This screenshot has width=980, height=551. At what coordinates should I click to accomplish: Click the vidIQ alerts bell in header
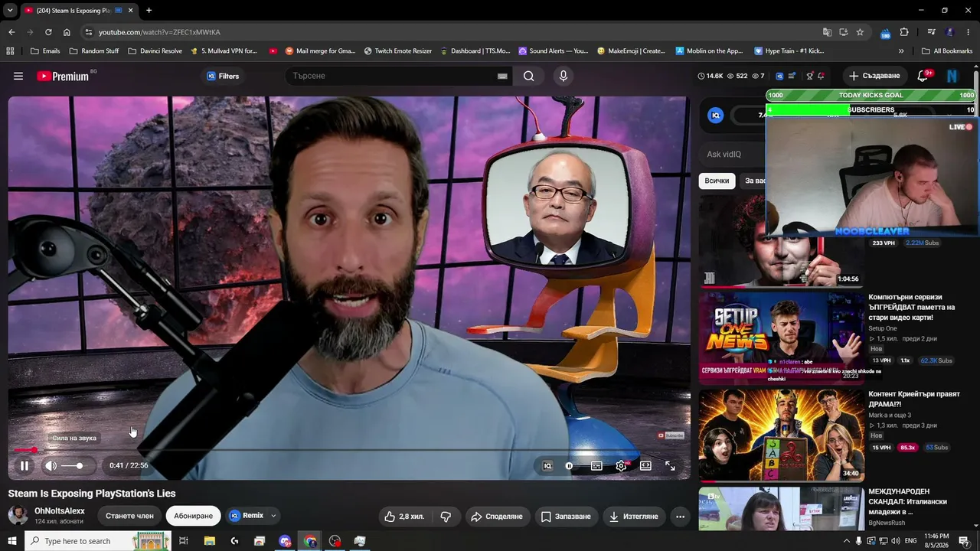coord(821,76)
